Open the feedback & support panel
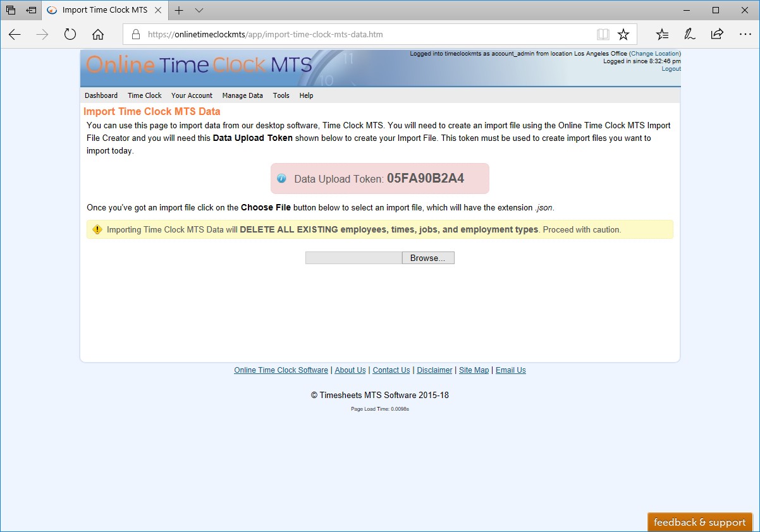 click(700, 522)
